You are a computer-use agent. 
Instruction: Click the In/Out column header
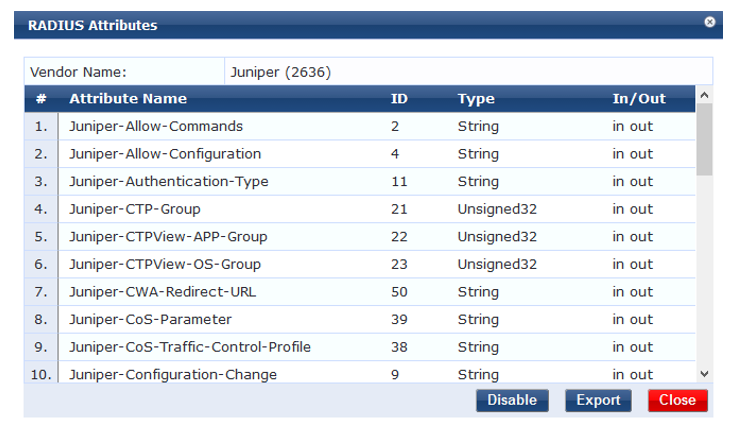(x=639, y=99)
